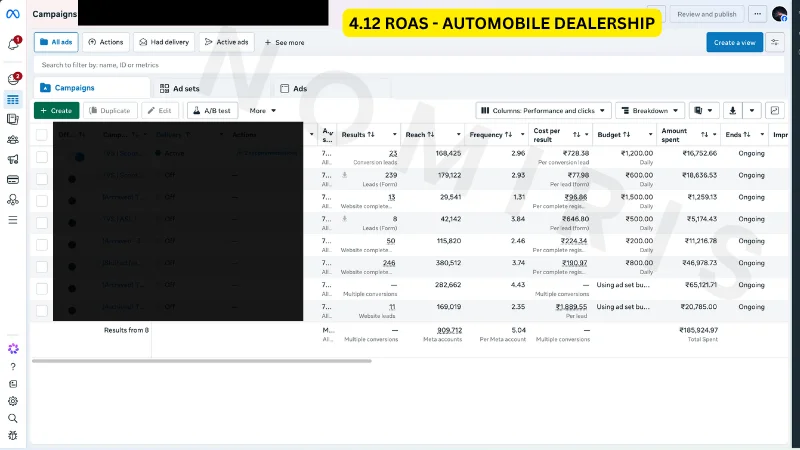Click the A/B test button
Image resolution: width=800 pixels, height=450 pixels.
pos(212,111)
